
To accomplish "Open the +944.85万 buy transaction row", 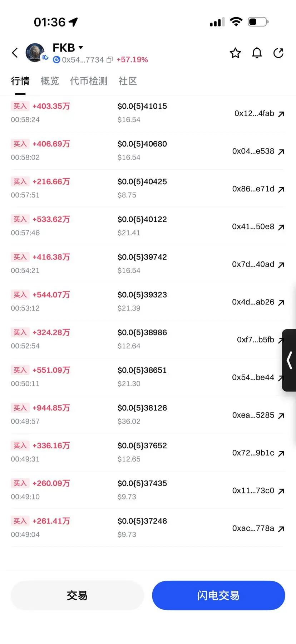I will (148, 414).
